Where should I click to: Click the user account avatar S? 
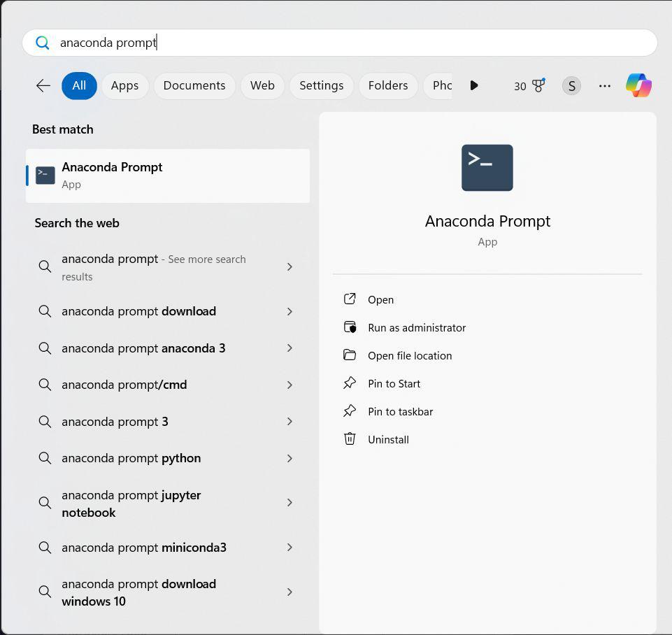point(571,85)
